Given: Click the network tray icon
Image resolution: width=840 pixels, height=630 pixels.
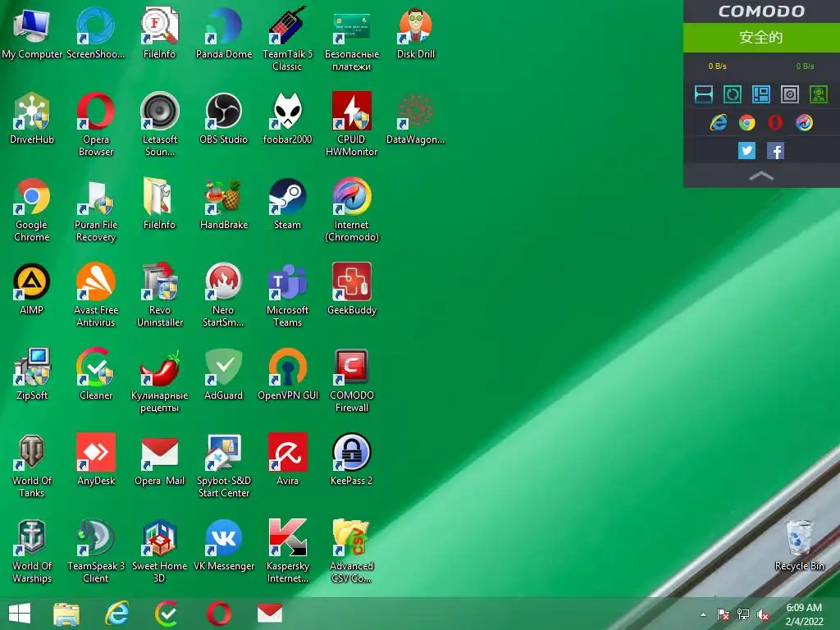Looking at the screenshot, I should point(743,614).
